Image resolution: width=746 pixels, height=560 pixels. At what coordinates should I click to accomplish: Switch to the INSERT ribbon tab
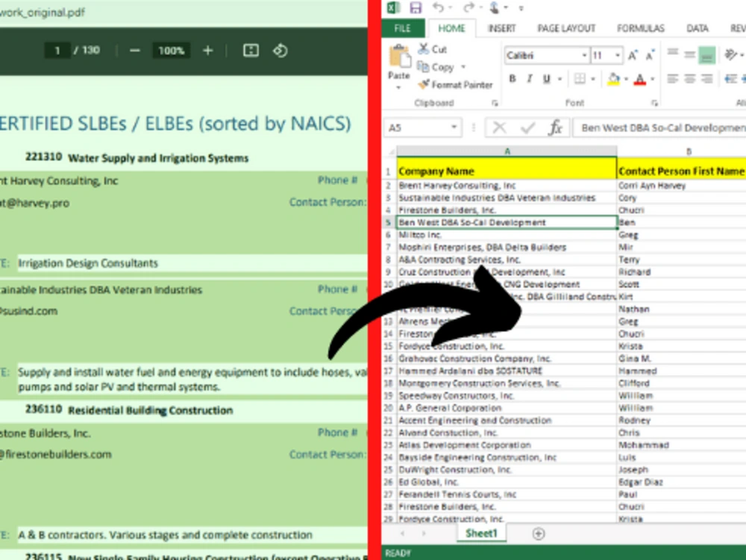tap(502, 28)
